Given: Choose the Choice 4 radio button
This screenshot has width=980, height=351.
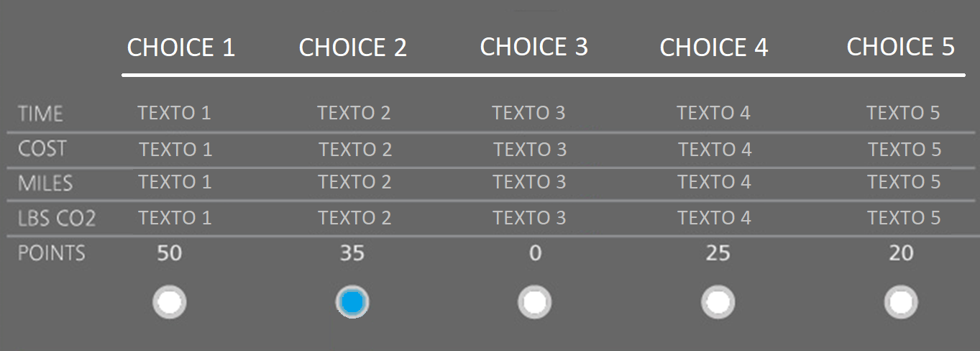Looking at the screenshot, I should [x=718, y=303].
